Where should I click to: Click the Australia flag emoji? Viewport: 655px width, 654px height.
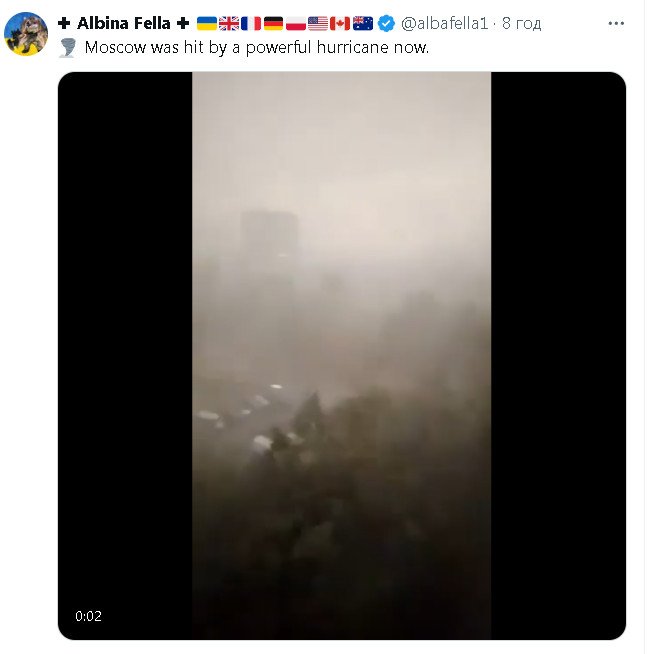[x=363, y=23]
